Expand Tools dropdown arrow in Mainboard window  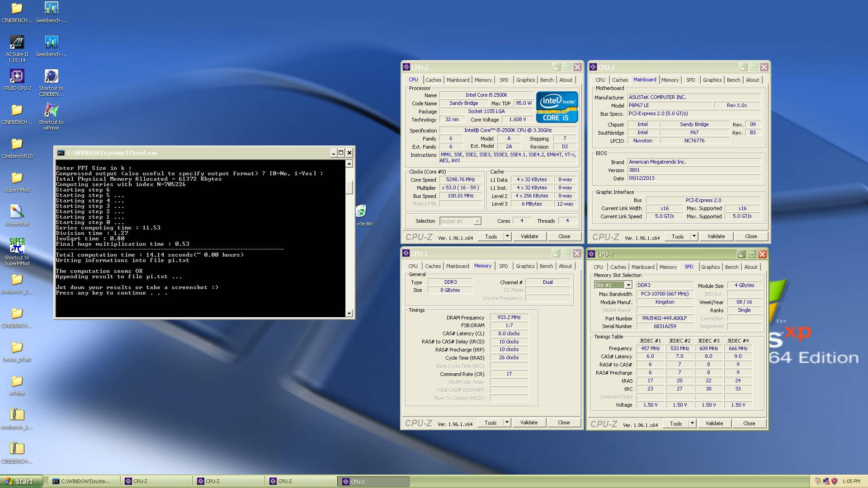694,236
